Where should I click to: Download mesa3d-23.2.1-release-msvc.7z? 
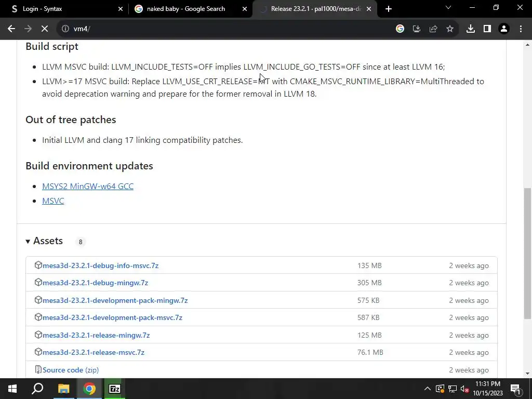[94, 353]
